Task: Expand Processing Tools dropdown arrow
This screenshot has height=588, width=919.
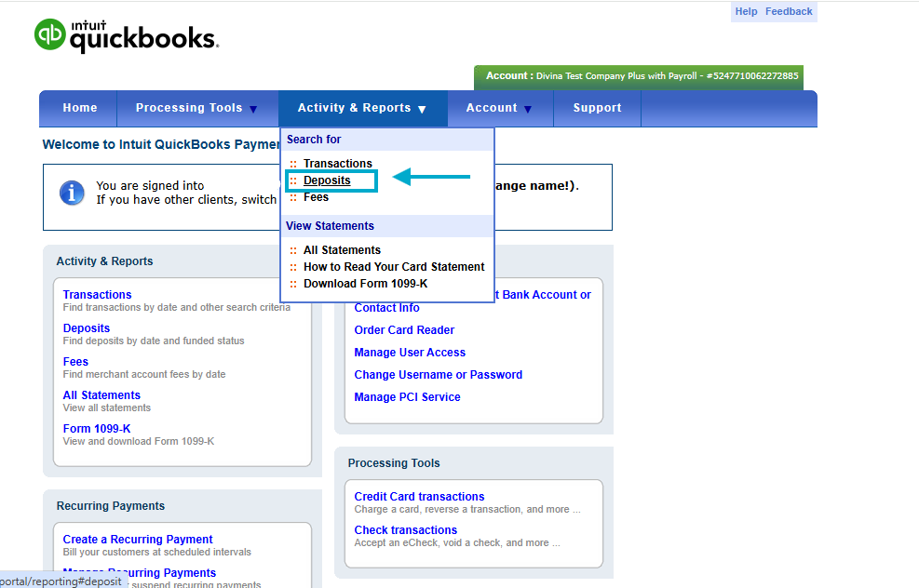Action: coord(253,109)
